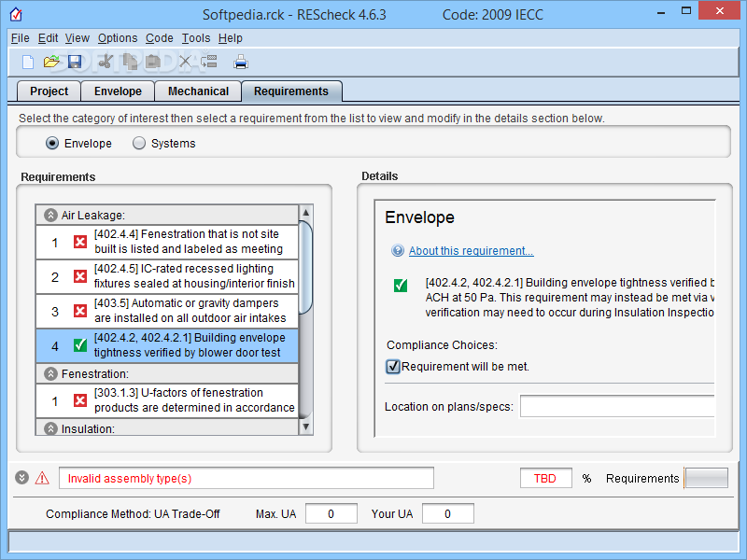Open the File menu
The height and width of the screenshot is (560, 747).
click(20, 38)
